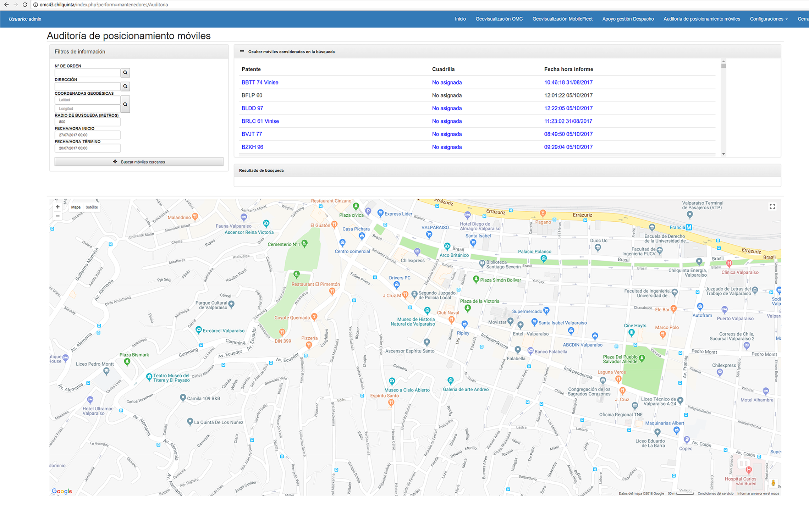Zoom out the map with minus button
The height and width of the screenshot is (532, 809).
[x=57, y=216]
